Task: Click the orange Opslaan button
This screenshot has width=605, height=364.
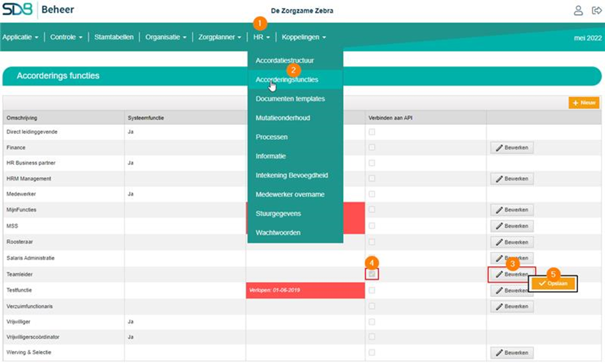Action: click(x=553, y=283)
